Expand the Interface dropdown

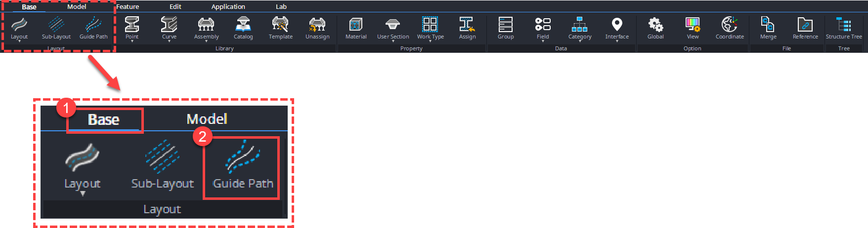[x=617, y=41]
